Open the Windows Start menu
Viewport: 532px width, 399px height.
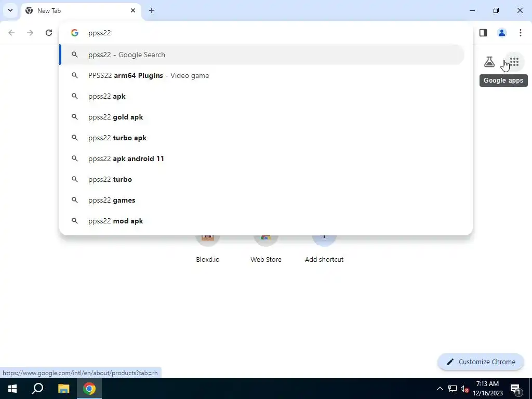[12, 389]
